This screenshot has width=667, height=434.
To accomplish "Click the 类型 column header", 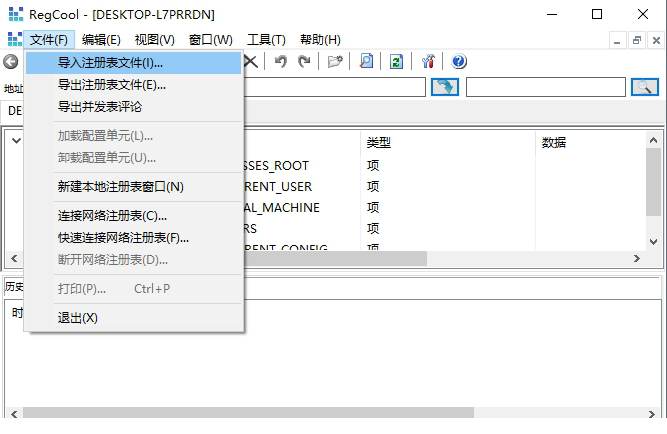I will click(x=448, y=143).
